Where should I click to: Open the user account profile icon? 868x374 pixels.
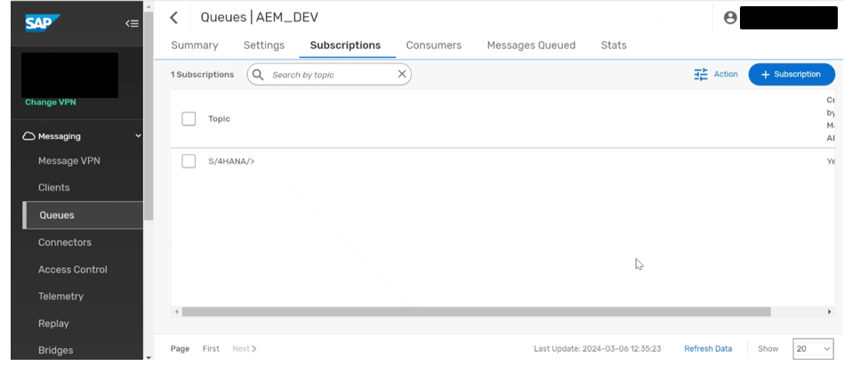coord(730,18)
